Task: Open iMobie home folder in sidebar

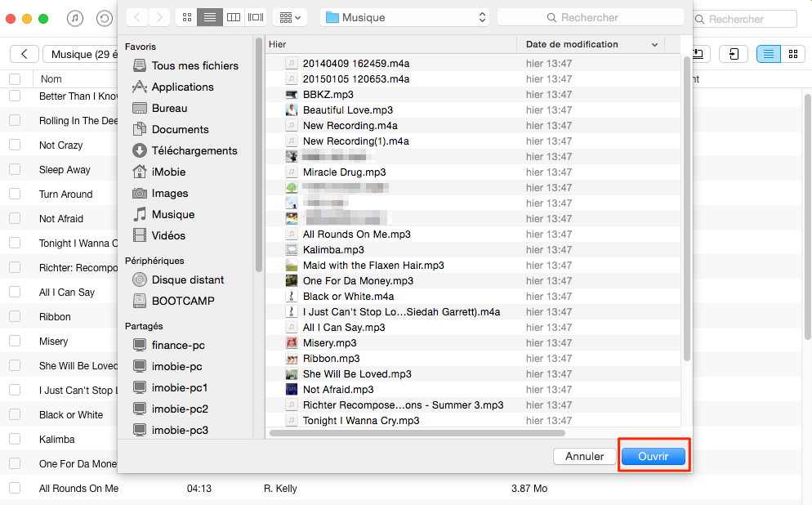Action: point(159,172)
